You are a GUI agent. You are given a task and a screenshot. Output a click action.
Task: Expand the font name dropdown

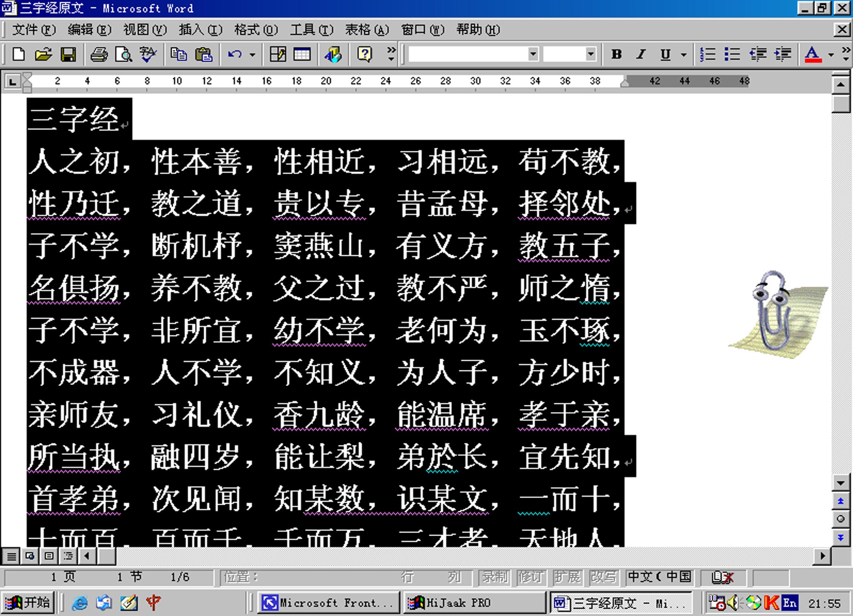533,54
